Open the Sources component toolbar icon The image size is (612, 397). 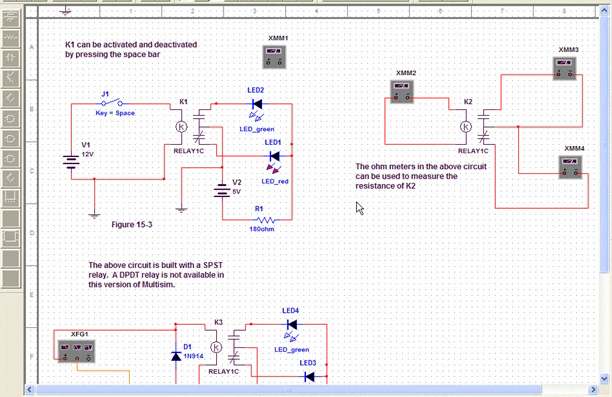(11, 18)
